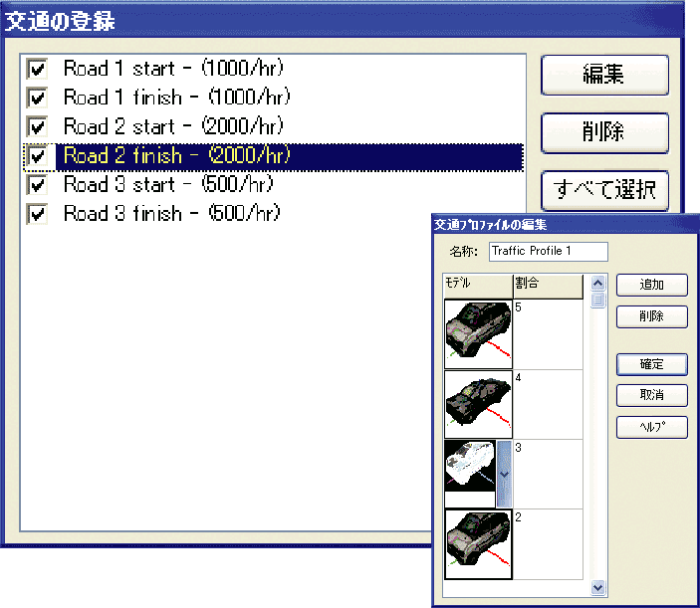Select the car model thumbnail with ratio 5
This screenshot has width=700, height=608.
[x=478, y=334]
